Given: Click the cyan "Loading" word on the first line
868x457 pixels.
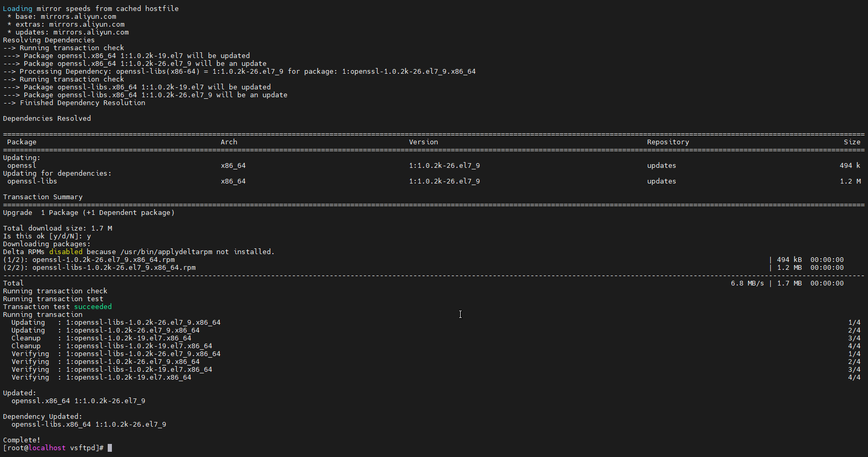Looking at the screenshot, I should coord(17,9).
